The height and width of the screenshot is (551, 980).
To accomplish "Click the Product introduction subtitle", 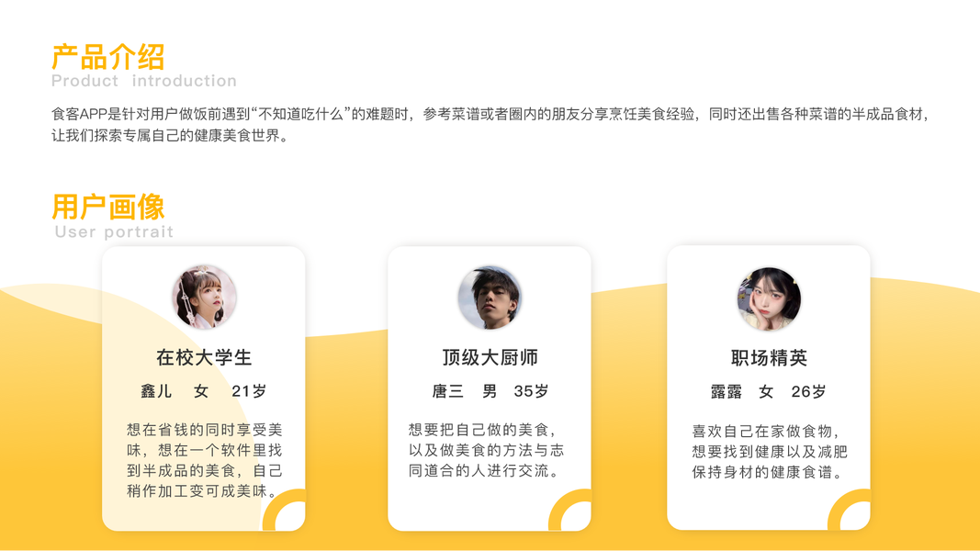I will pyautogui.click(x=144, y=81).
